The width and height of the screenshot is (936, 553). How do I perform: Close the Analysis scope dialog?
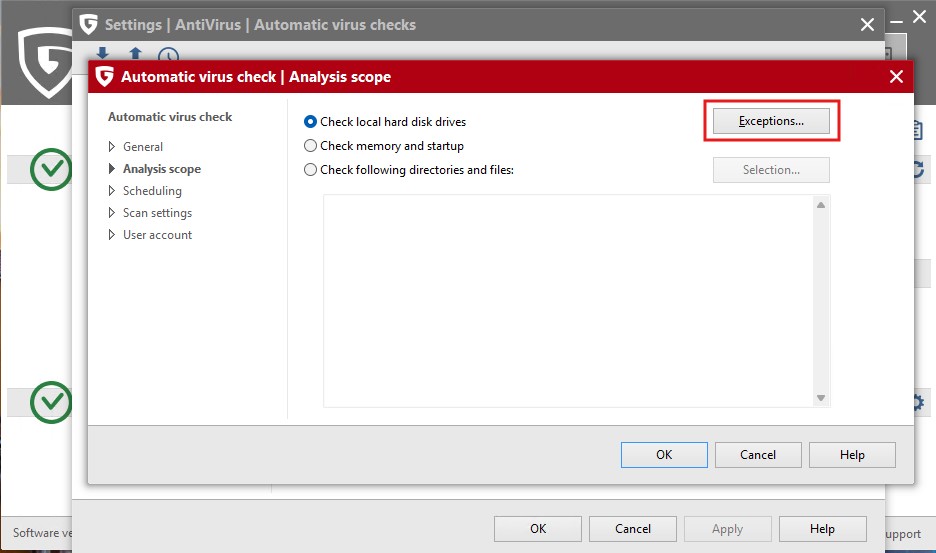(x=896, y=76)
